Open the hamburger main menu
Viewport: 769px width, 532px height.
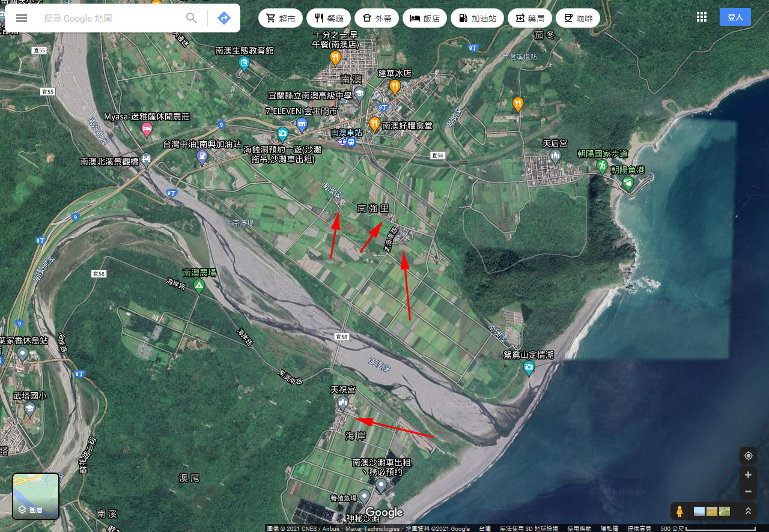[22, 18]
